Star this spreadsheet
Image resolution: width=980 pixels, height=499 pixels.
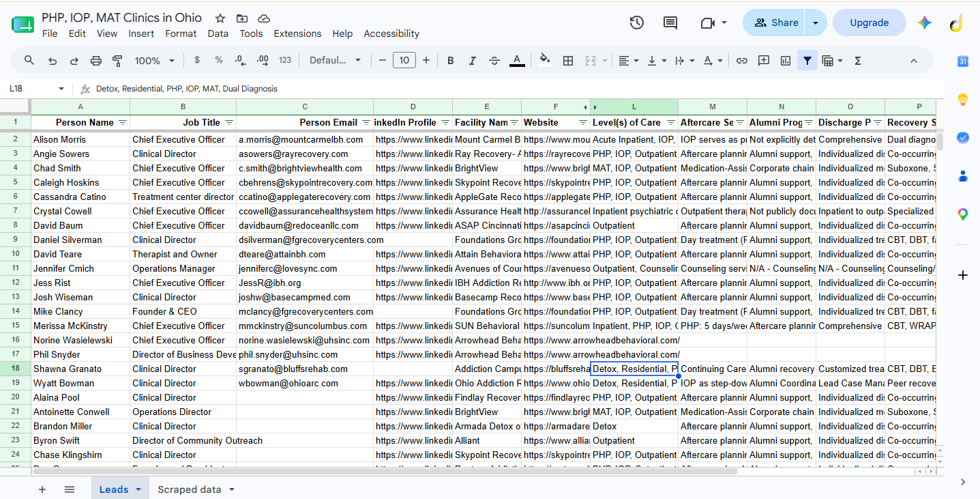220,18
